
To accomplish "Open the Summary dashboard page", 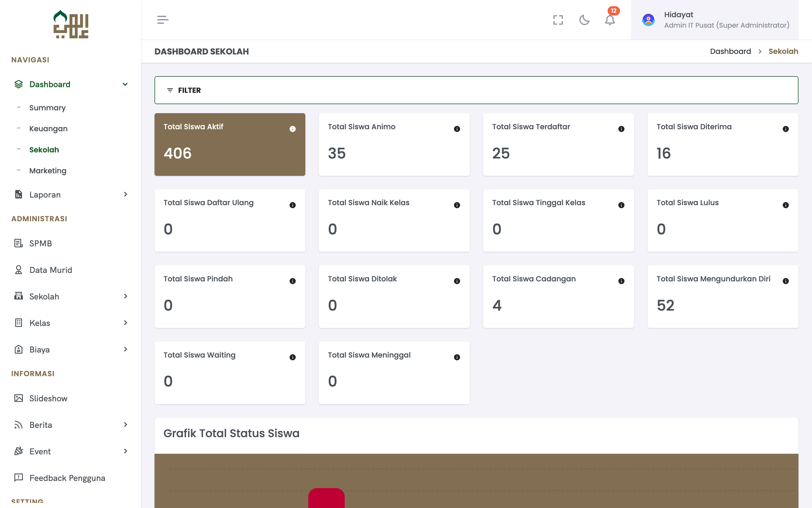I will pyautogui.click(x=47, y=108).
